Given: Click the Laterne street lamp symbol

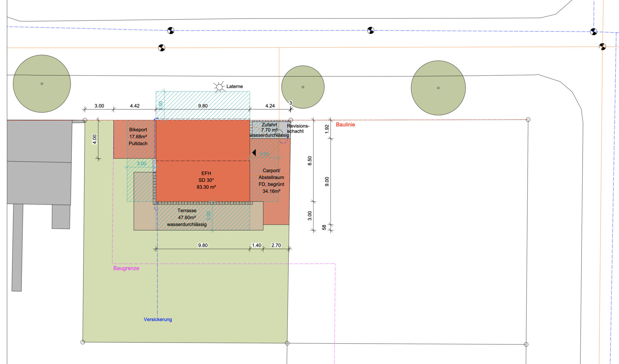Looking at the screenshot, I should coord(219,87).
